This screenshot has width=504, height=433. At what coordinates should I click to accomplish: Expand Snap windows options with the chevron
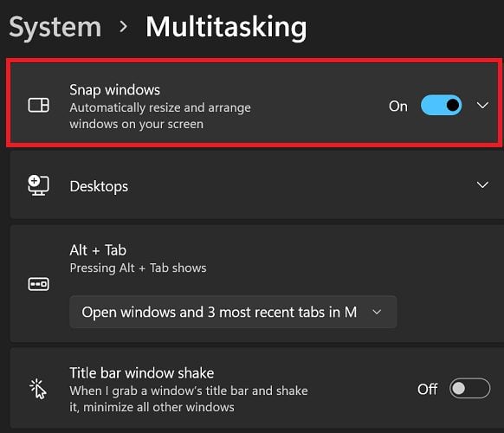[482, 105]
